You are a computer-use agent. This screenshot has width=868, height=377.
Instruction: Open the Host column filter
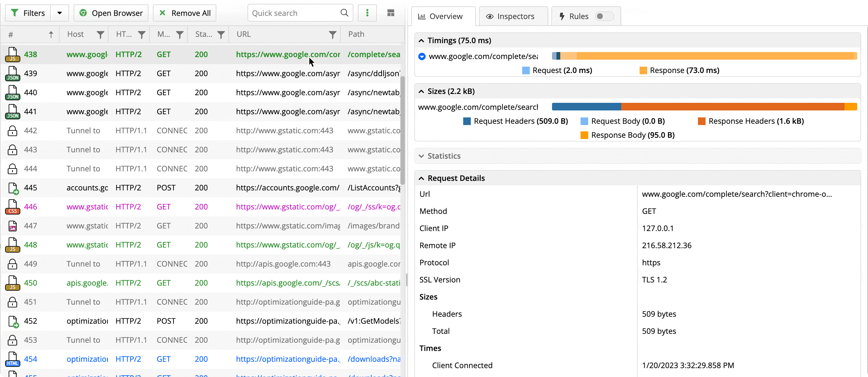click(100, 34)
